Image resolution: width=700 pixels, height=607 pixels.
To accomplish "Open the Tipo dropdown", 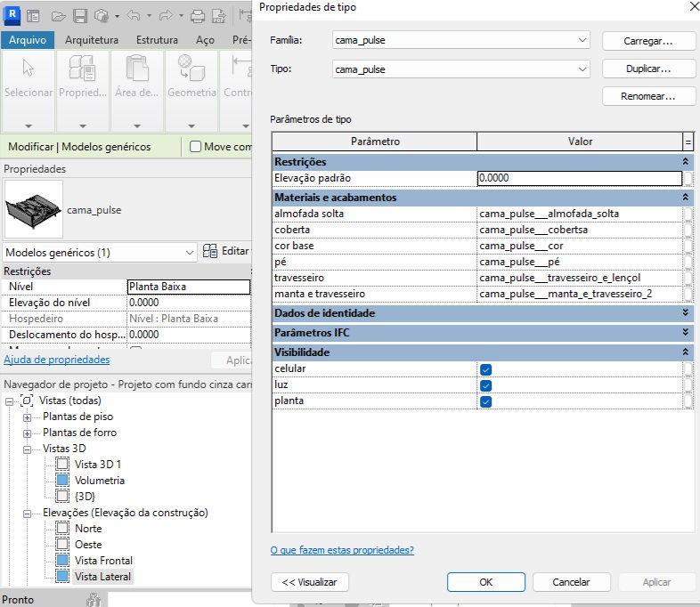I will [582, 69].
